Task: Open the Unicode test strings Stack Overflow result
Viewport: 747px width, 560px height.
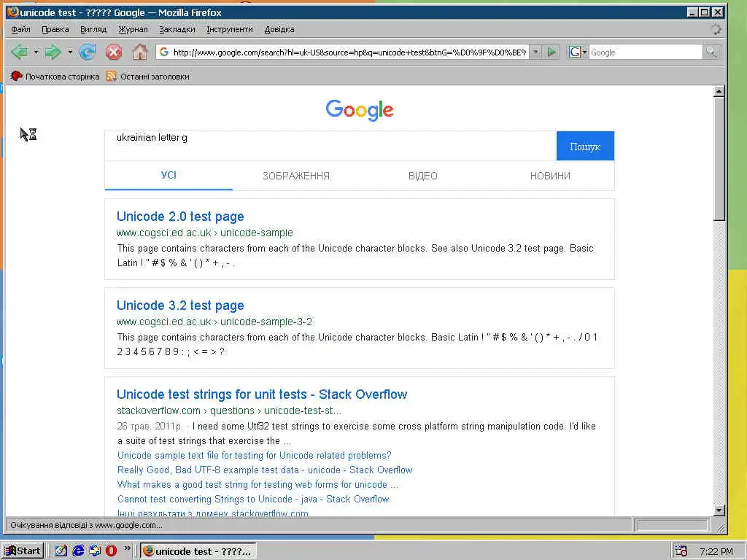Action: click(x=262, y=394)
